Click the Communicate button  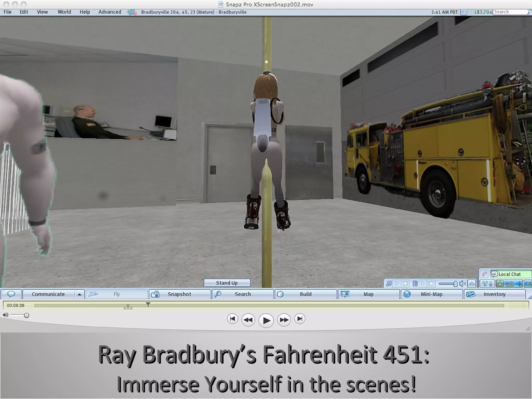tap(48, 294)
